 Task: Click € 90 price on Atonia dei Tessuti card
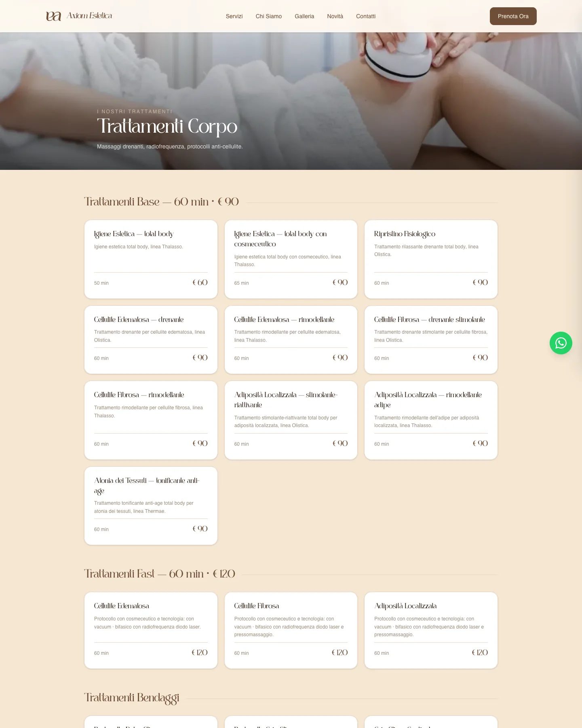200,529
